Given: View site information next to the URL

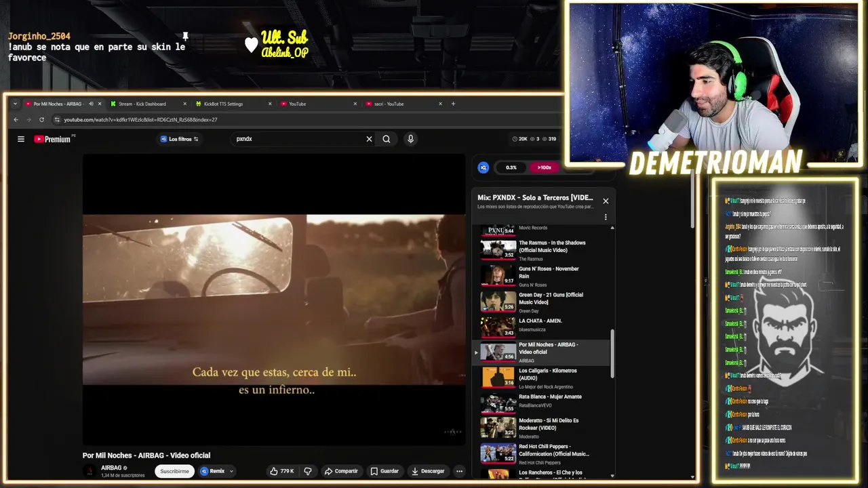Looking at the screenshot, I should [57, 120].
